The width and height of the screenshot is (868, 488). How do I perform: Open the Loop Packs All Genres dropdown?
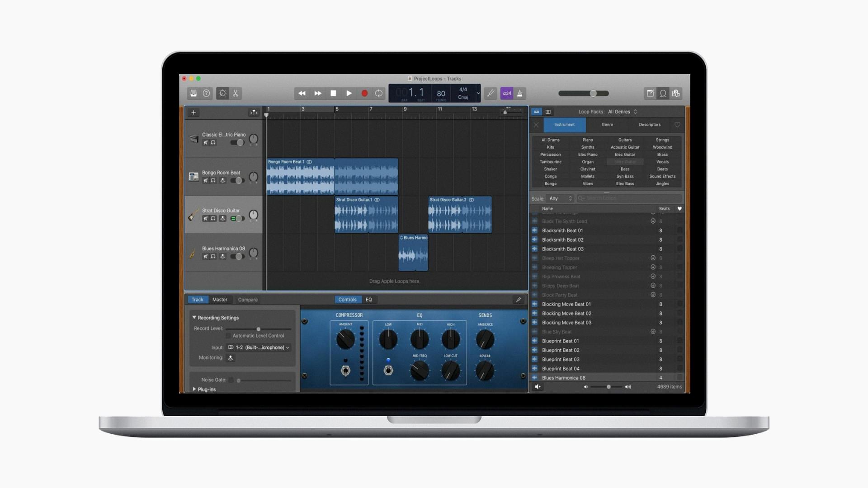click(x=623, y=112)
